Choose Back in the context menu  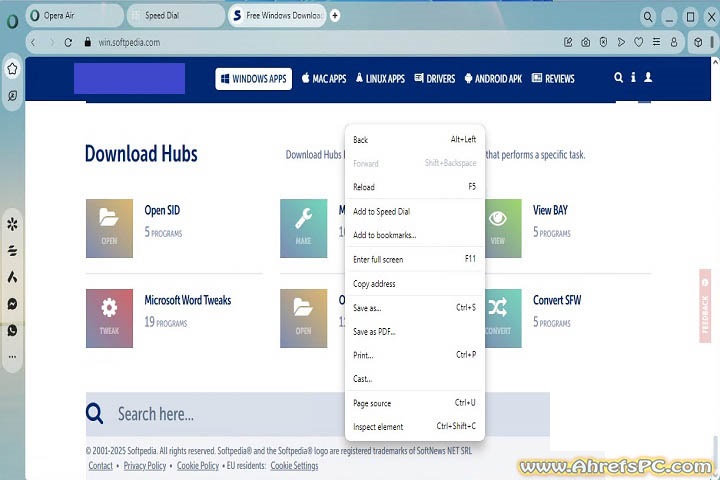[x=415, y=139]
